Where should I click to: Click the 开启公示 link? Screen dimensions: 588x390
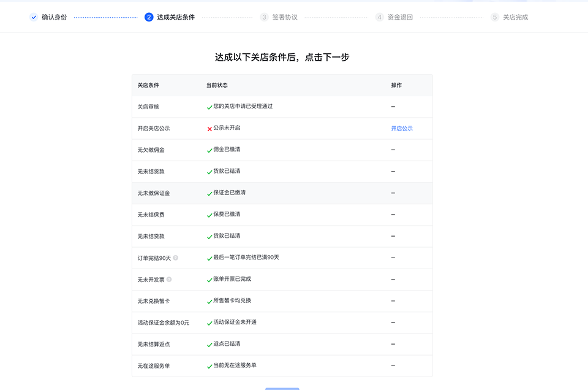402,128
